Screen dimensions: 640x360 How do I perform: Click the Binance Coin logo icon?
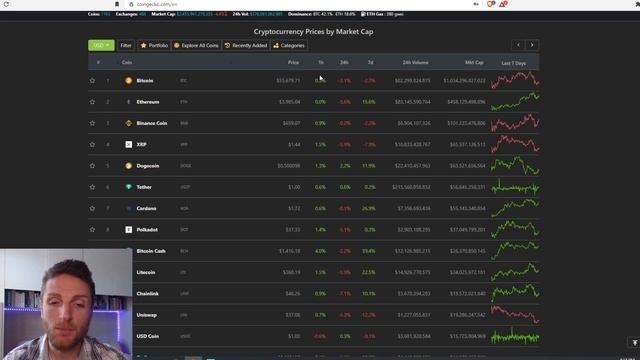point(129,123)
